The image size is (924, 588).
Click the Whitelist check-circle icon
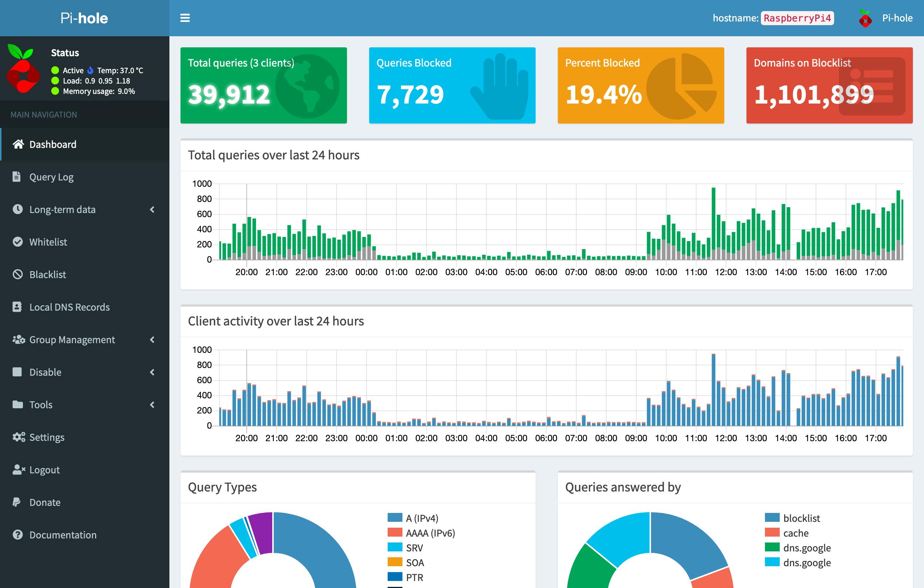click(x=18, y=241)
